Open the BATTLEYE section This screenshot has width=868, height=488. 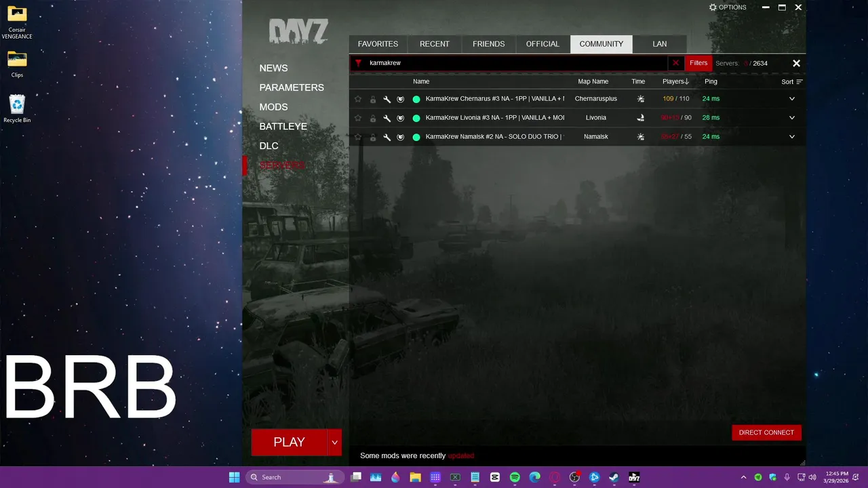click(x=283, y=127)
